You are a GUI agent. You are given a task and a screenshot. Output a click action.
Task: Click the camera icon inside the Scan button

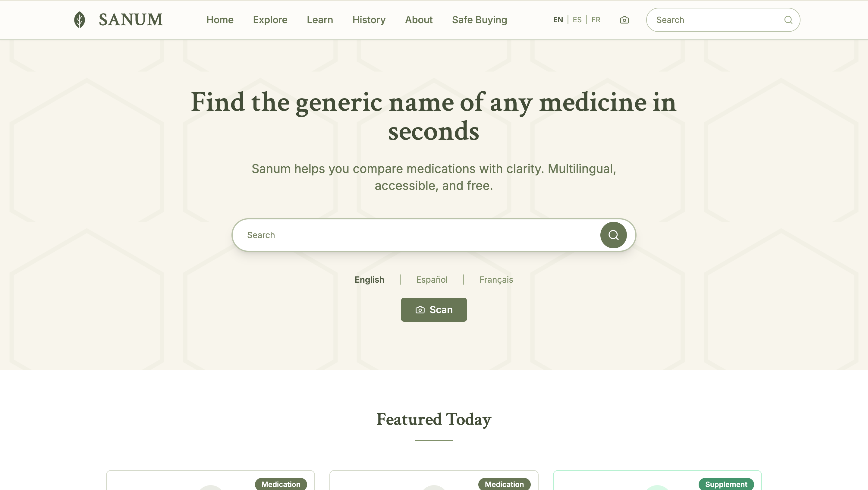(x=420, y=309)
